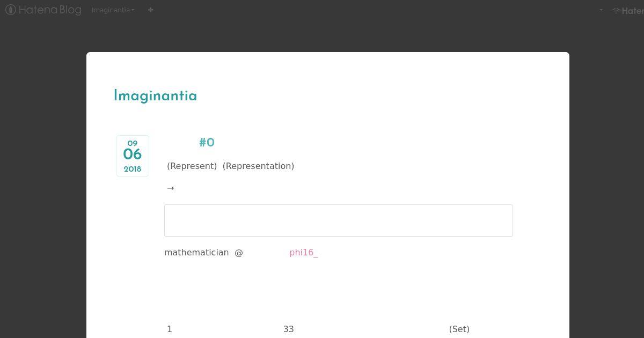Expand the Imaginantia blog dropdown
Viewport: 644px width, 338px height.
click(x=113, y=10)
